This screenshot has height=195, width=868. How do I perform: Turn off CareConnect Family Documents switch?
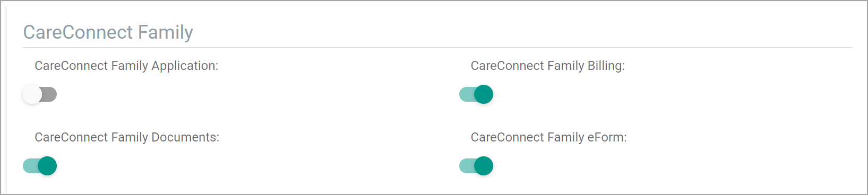point(40,166)
